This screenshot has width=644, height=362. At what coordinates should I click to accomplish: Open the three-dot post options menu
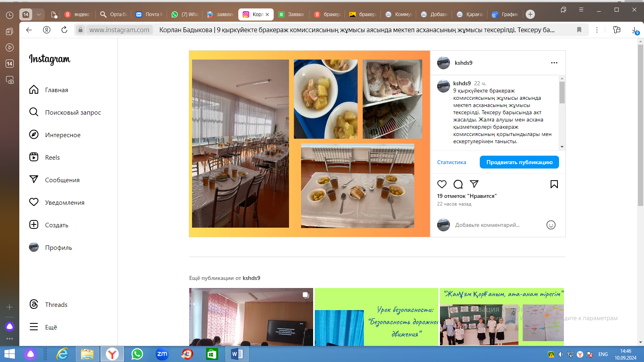554,63
